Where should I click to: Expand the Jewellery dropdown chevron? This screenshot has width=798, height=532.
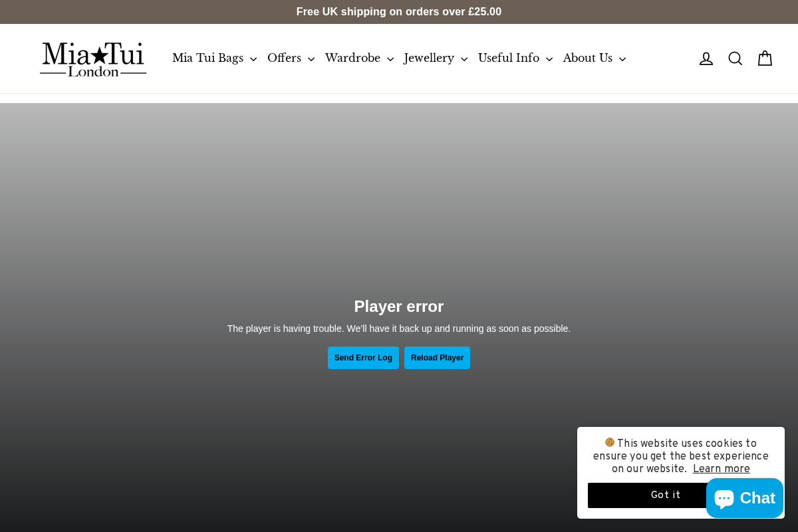464,59
